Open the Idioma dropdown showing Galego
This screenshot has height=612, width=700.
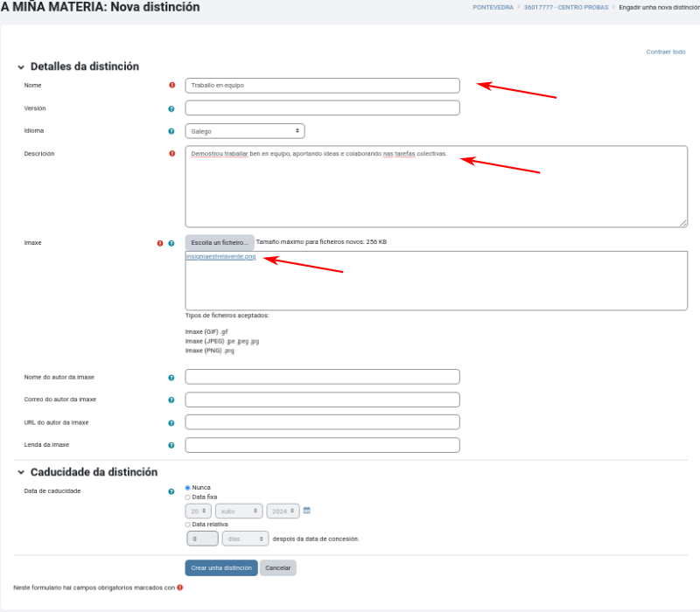[x=244, y=131]
